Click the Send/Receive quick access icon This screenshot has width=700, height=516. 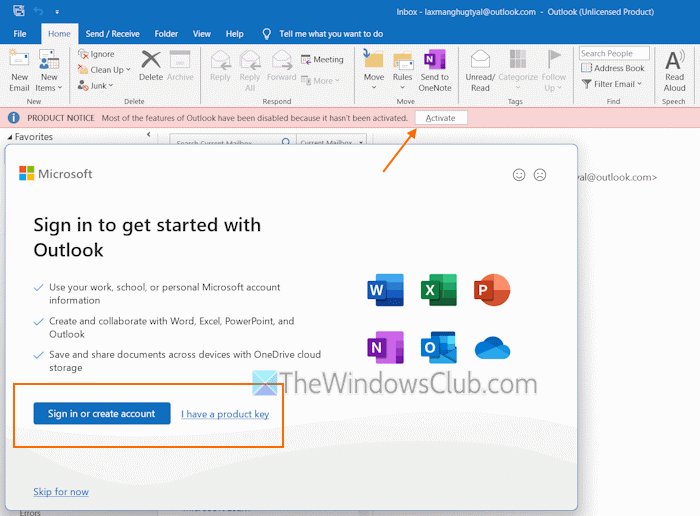coord(19,11)
